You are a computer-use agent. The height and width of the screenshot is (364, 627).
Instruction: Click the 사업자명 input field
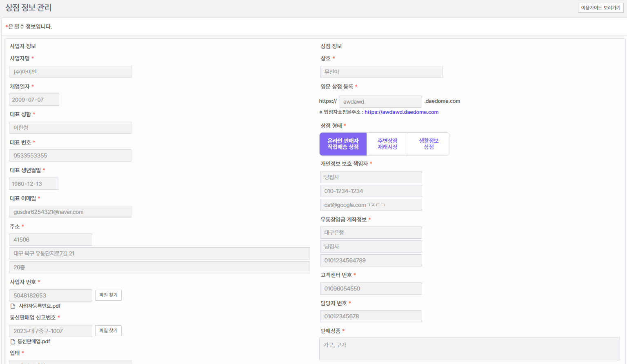70,72
